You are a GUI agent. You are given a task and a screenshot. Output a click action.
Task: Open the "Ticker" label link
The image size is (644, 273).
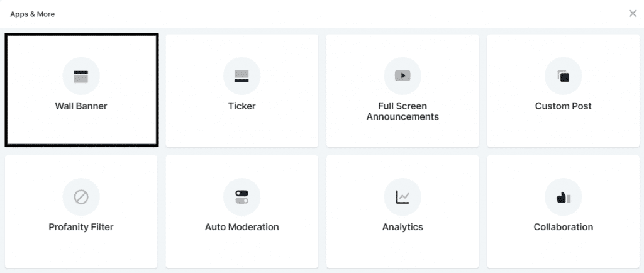pyautogui.click(x=241, y=106)
